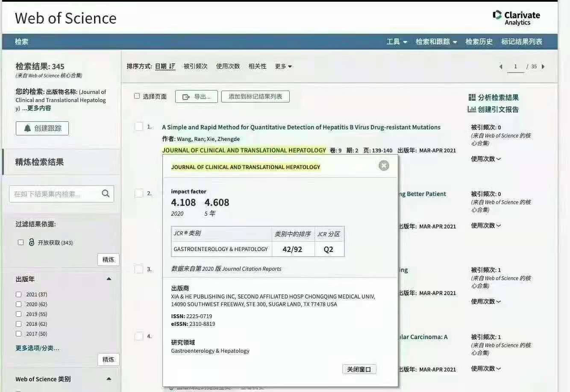
Task: Click the eISSN 2310-8819 text
Action: pyautogui.click(x=193, y=324)
